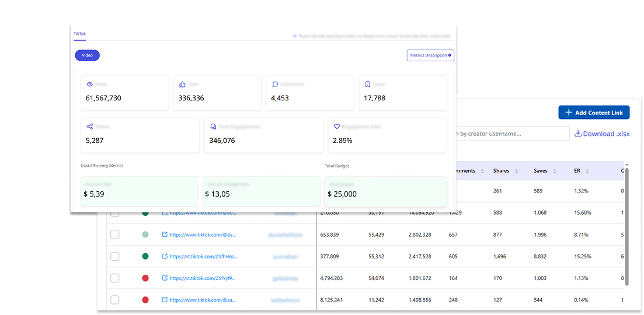Click the engagement rate value 2.89%
Image resolution: width=644 pixels, height=315 pixels.
(342, 140)
